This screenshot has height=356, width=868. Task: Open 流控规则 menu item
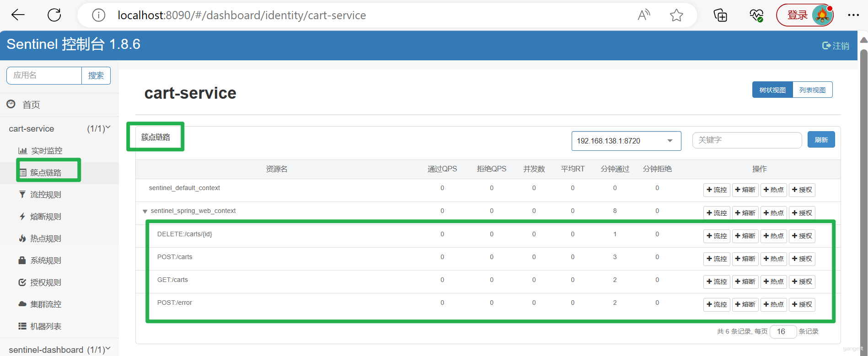click(x=46, y=195)
